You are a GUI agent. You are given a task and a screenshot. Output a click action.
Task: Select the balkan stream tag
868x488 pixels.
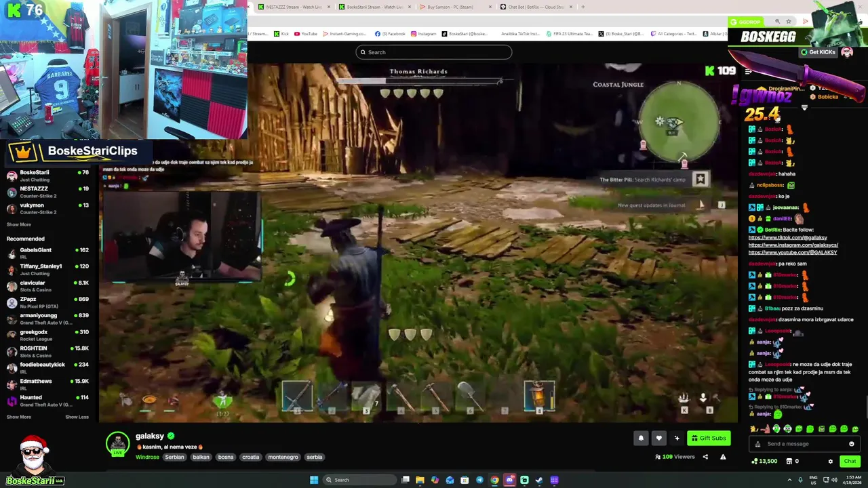(201, 457)
